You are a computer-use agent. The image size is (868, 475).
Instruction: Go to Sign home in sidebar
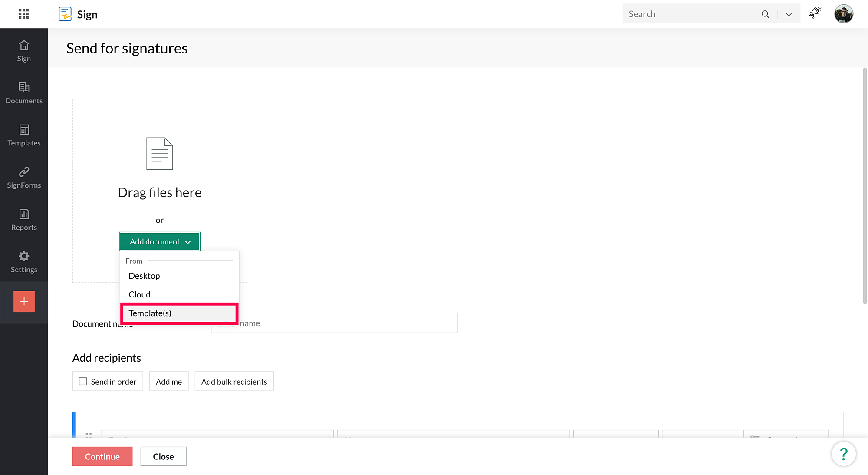click(24, 51)
